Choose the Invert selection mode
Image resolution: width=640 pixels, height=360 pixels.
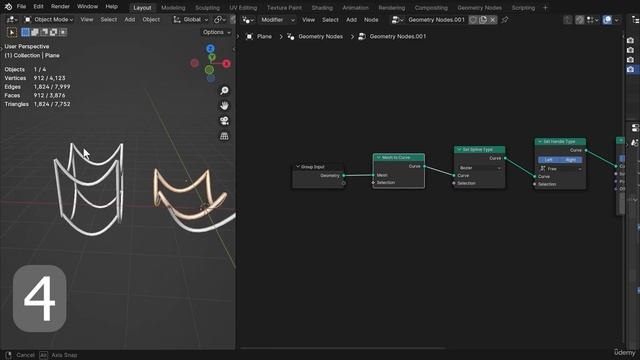53,32
